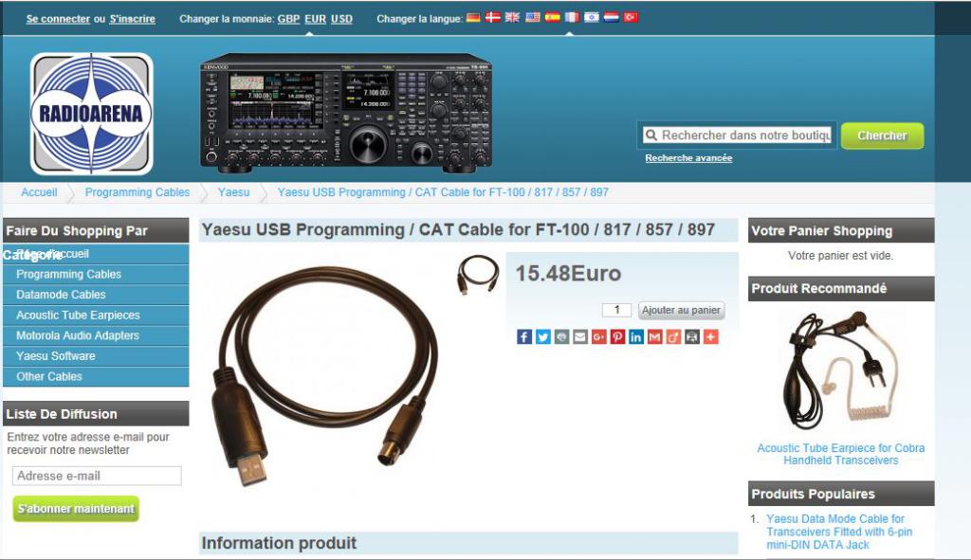Switch language with the UK flag
Viewport: 971px width, 560px height.
(512, 17)
